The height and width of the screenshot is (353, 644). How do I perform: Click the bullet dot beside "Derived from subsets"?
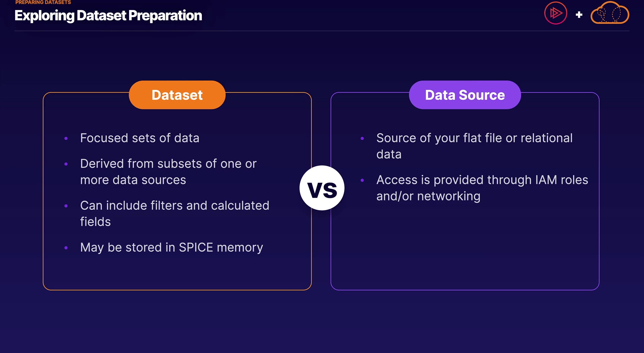(66, 164)
